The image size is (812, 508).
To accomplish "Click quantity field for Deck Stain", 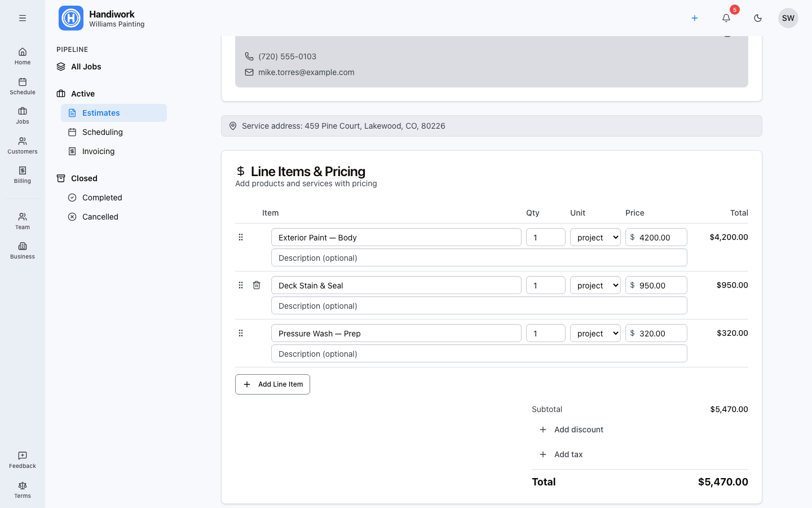I will click(546, 285).
